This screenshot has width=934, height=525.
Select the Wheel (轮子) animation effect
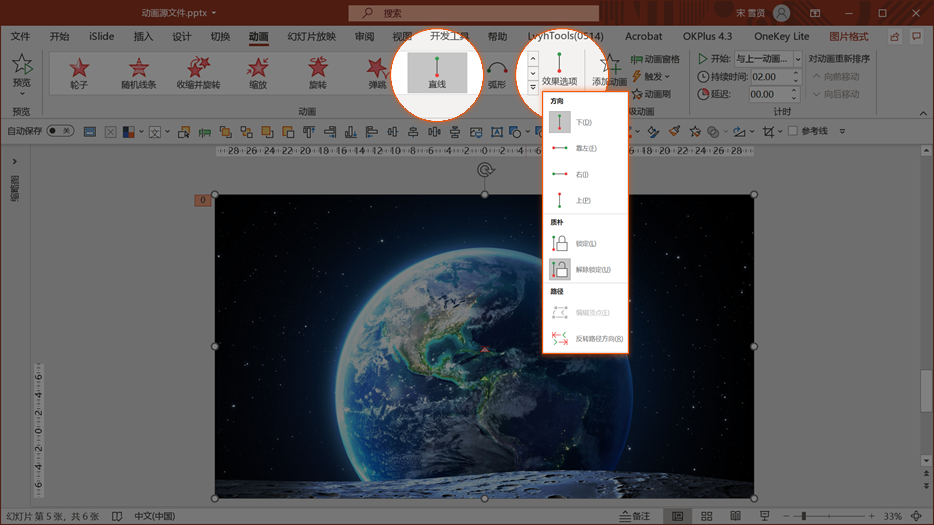(x=79, y=73)
